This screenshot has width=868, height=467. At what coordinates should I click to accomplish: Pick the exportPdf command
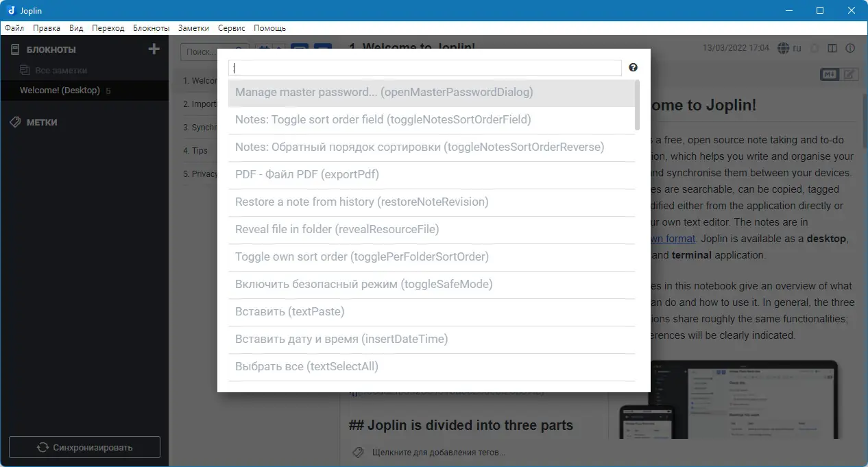431,175
